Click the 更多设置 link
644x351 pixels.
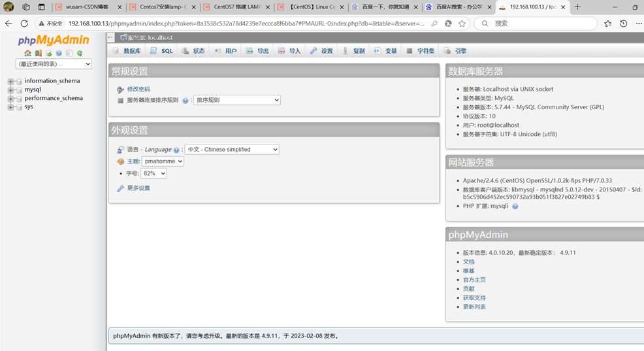coord(138,188)
